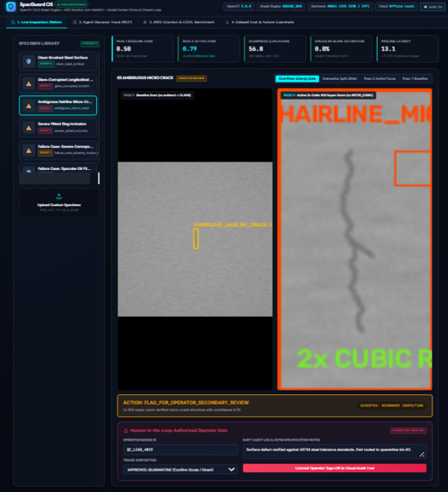The image size is (448, 492).
Task: Click the Dataset Eval tab icon
Action: (x=227, y=22)
